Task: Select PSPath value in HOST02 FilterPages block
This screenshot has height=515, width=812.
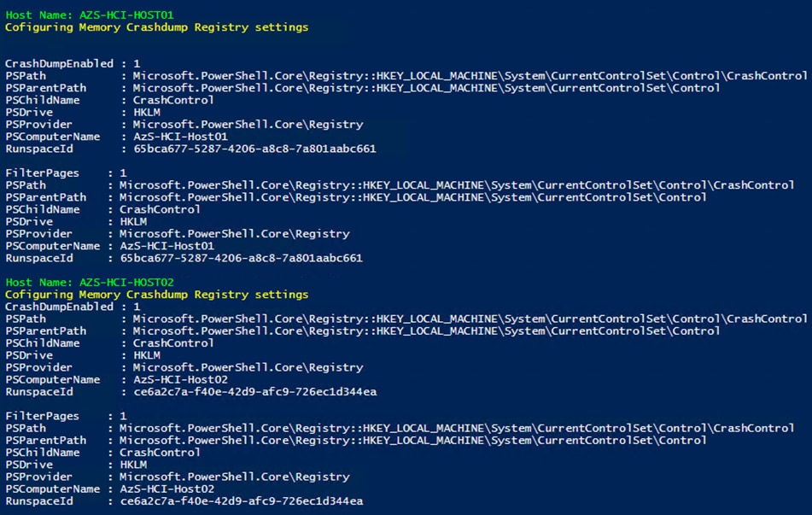Action: pos(457,429)
